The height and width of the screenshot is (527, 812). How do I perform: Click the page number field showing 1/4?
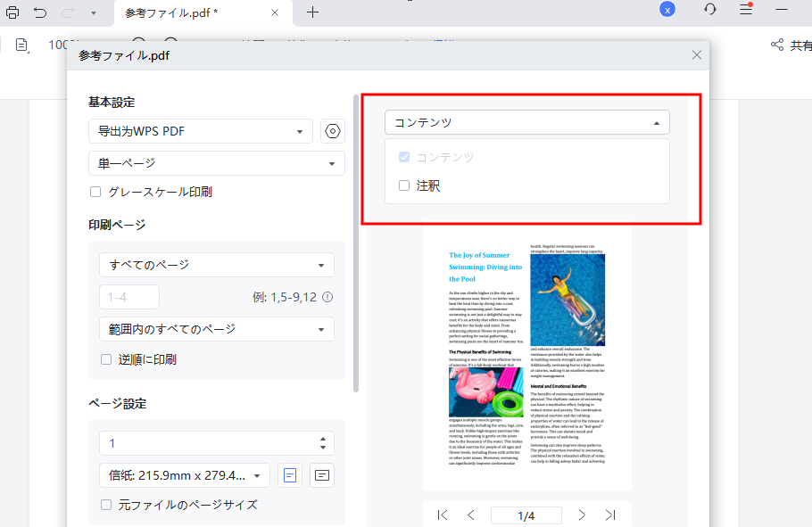tap(526, 515)
